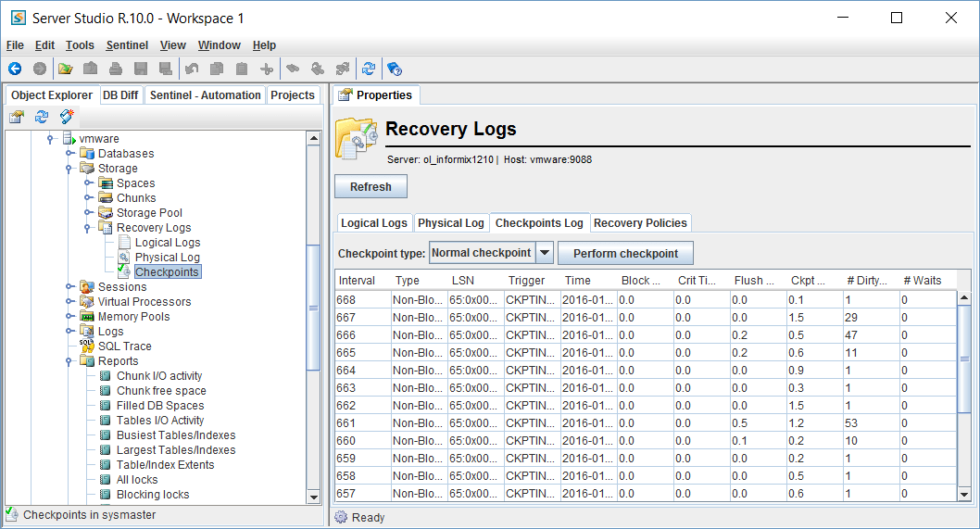Click the context help icon in toolbar
Image resolution: width=980 pixels, height=529 pixels.
(394, 69)
